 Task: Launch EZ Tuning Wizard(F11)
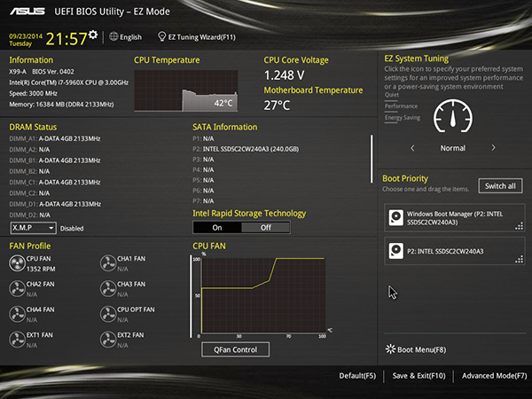[x=197, y=36]
